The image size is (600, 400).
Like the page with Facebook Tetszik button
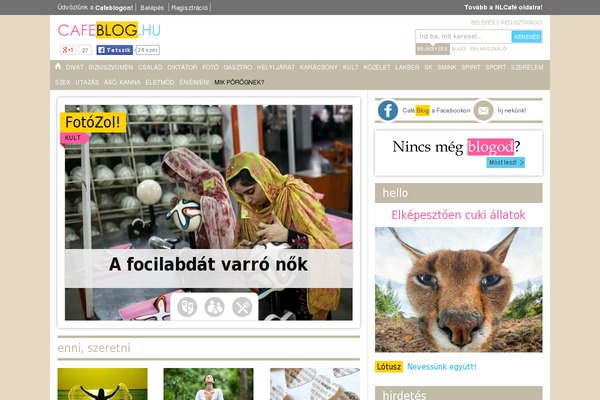114,50
